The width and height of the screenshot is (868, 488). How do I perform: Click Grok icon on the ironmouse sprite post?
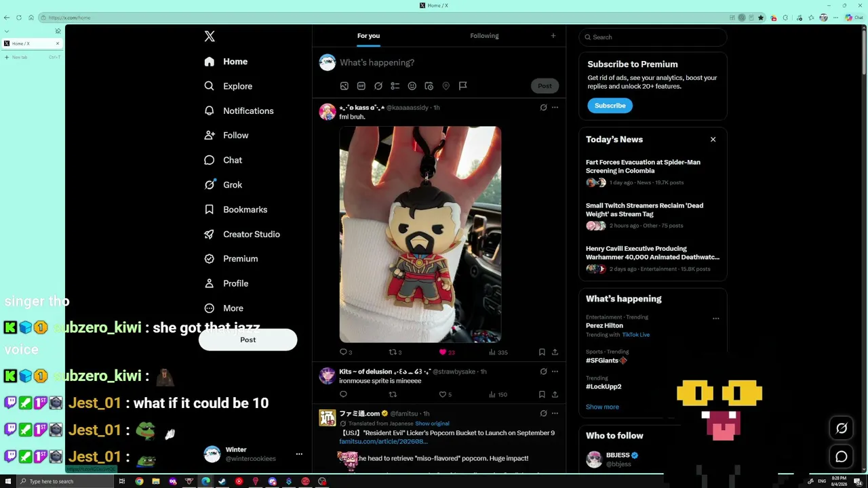pyautogui.click(x=543, y=371)
